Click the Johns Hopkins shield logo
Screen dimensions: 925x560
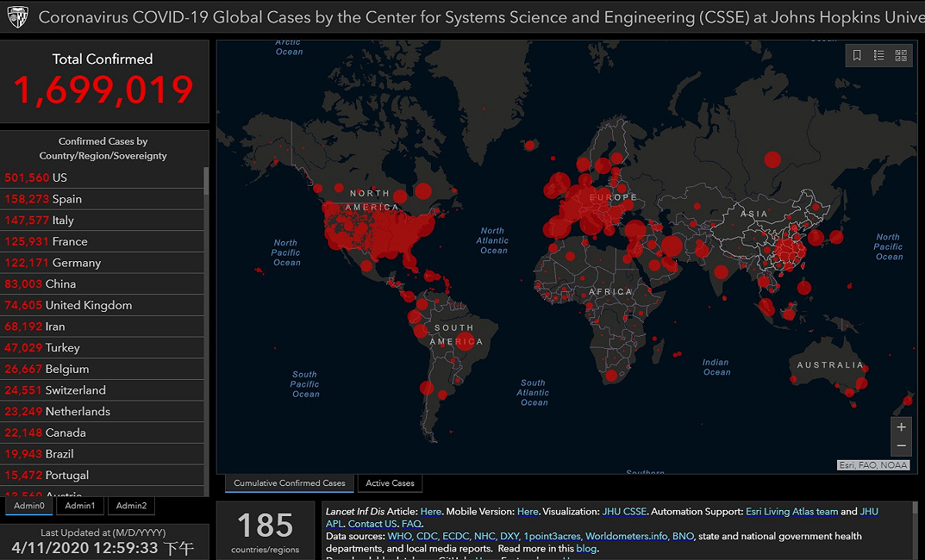18,16
